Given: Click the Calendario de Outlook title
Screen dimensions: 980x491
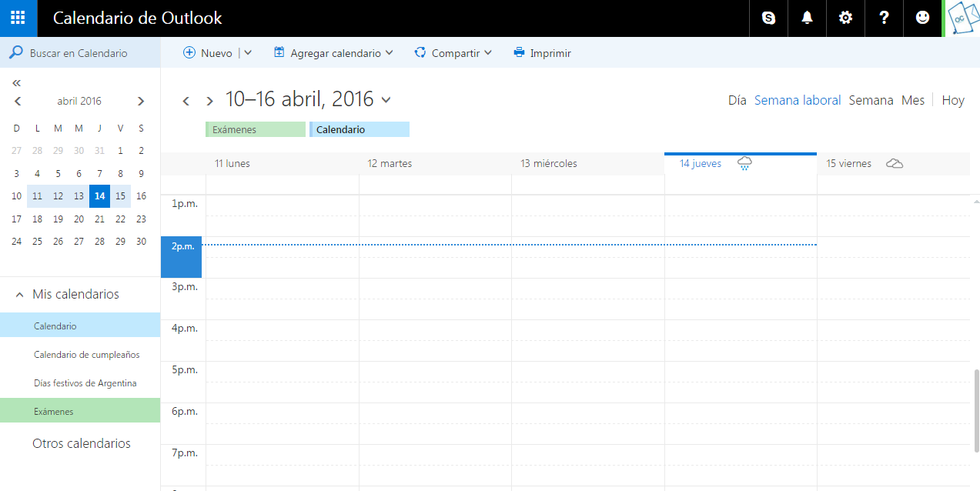Looking at the screenshot, I should tap(138, 18).
